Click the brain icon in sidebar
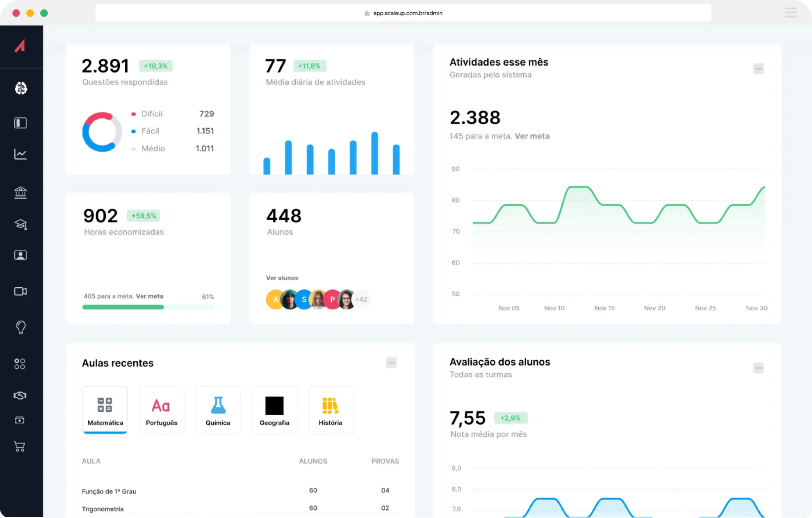 [21, 88]
